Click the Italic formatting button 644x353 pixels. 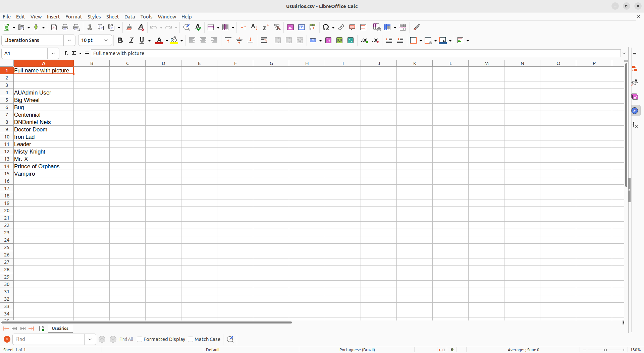tap(131, 41)
